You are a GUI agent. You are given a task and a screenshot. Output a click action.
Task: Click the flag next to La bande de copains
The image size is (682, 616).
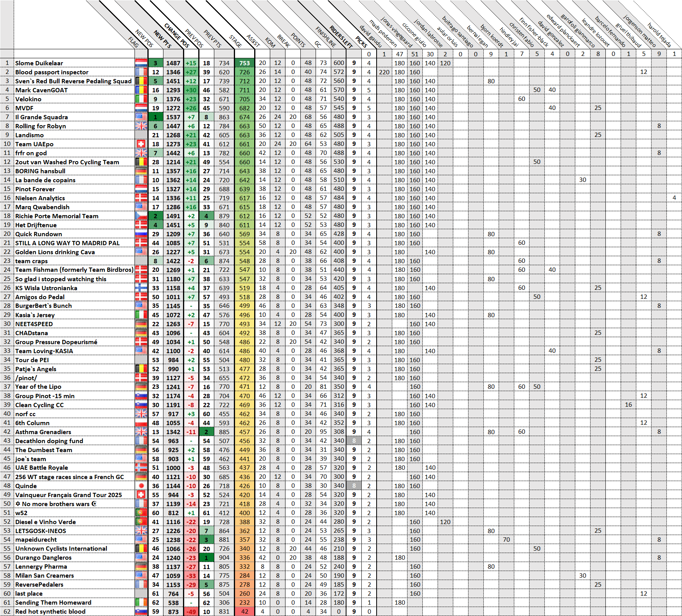[x=141, y=180]
